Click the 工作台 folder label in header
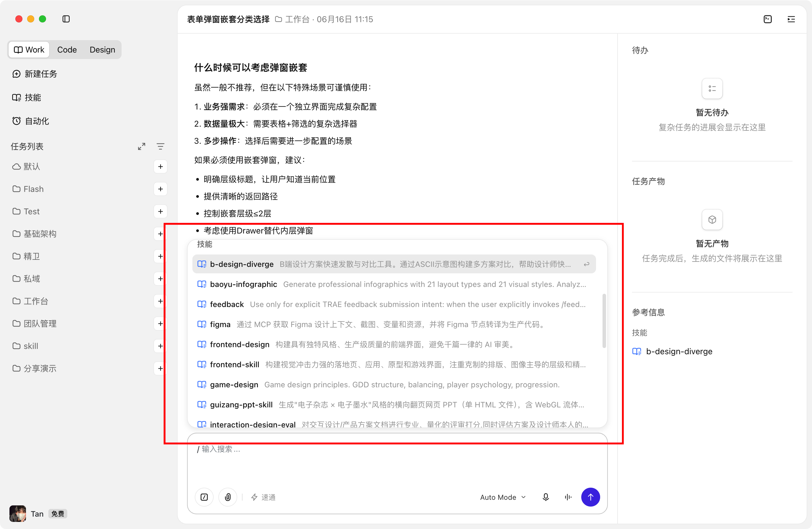812x529 pixels. coord(292,19)
